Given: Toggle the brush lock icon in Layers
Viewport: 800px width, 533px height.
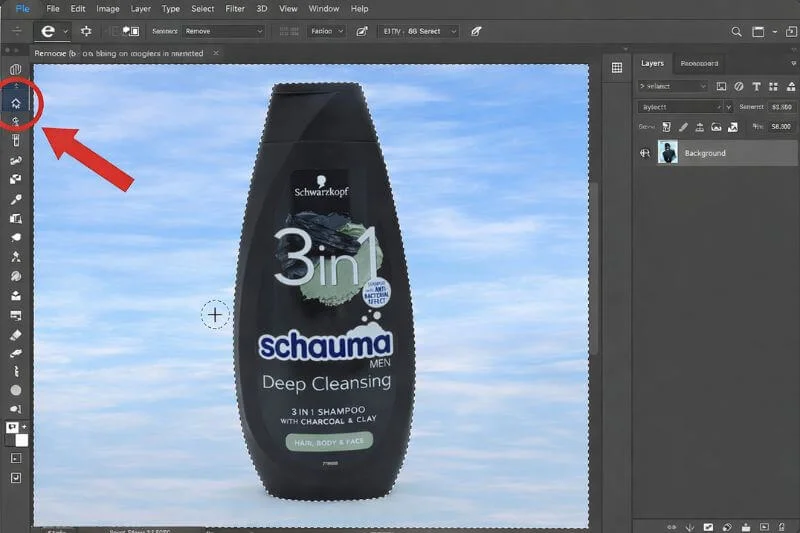Looking at the screenshot, I should coord(683,127).
